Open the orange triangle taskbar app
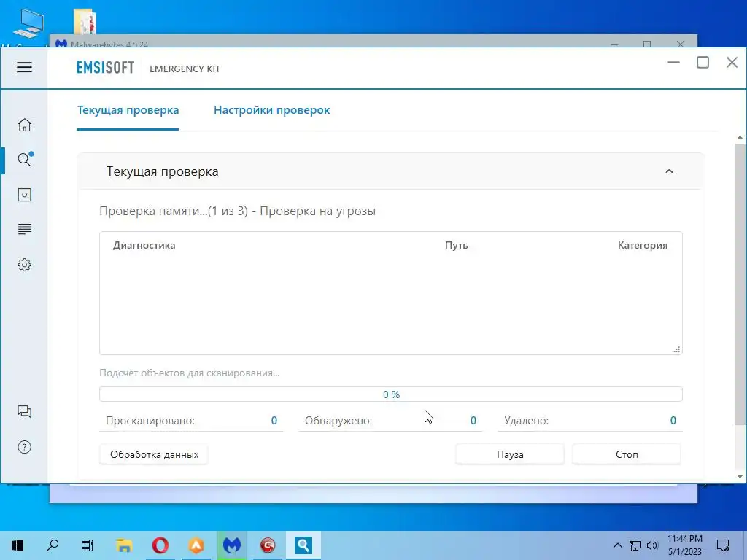Viewport: 747px width, 560px height. click(x=196, y=545)
